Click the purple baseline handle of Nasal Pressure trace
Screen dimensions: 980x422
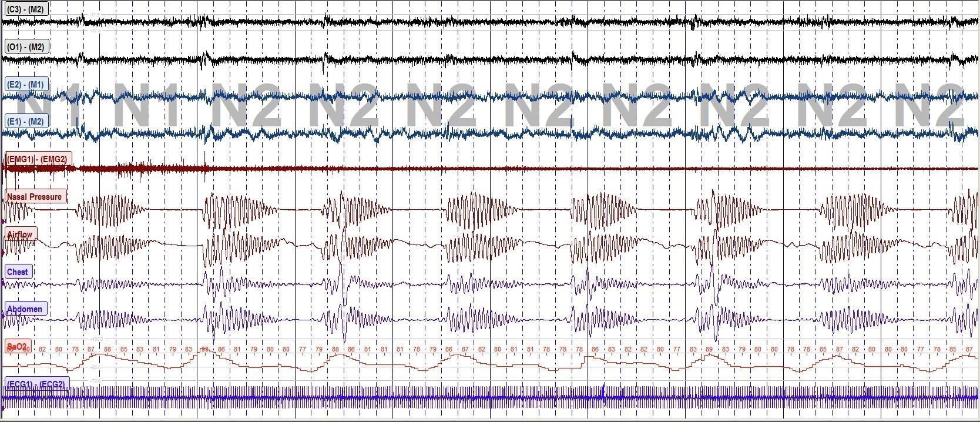tap(3, 220)
